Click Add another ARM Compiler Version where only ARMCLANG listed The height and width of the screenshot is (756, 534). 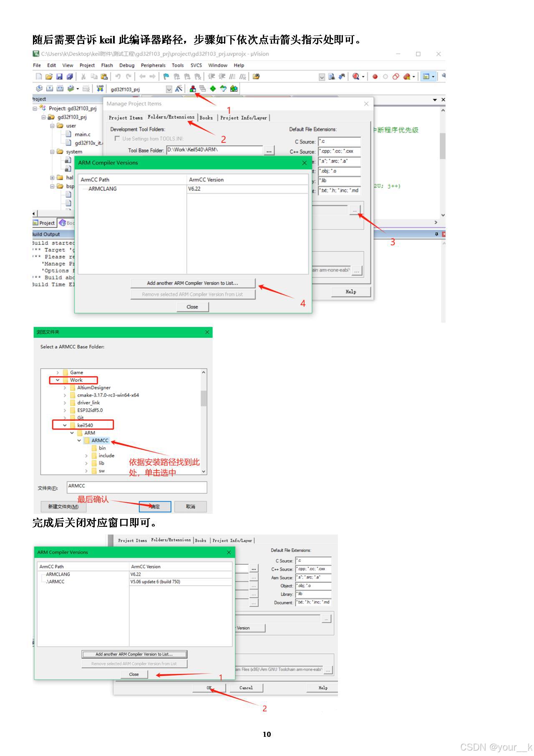tap(193, 283)
